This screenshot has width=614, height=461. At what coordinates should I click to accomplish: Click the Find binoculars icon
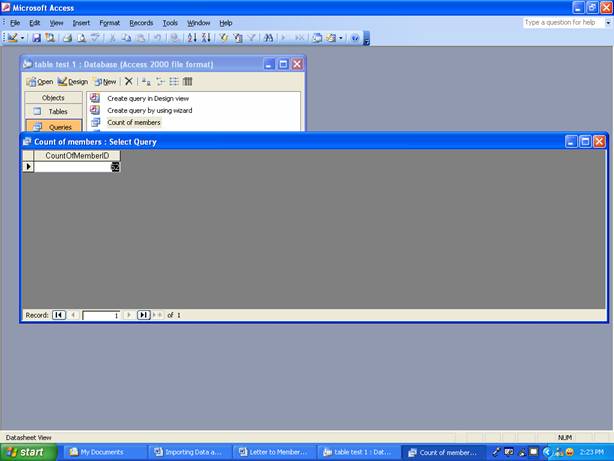click(269, 38)
